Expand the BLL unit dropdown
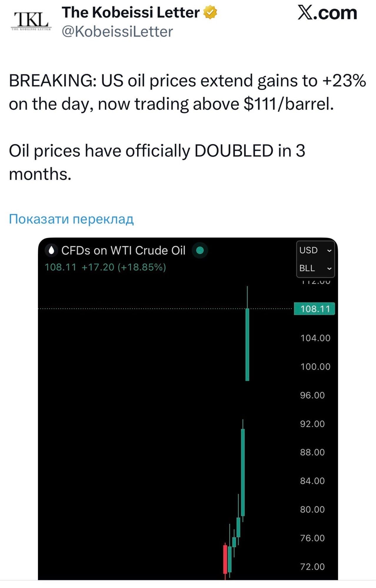This screenshot has width=376, height=588. 315,268
